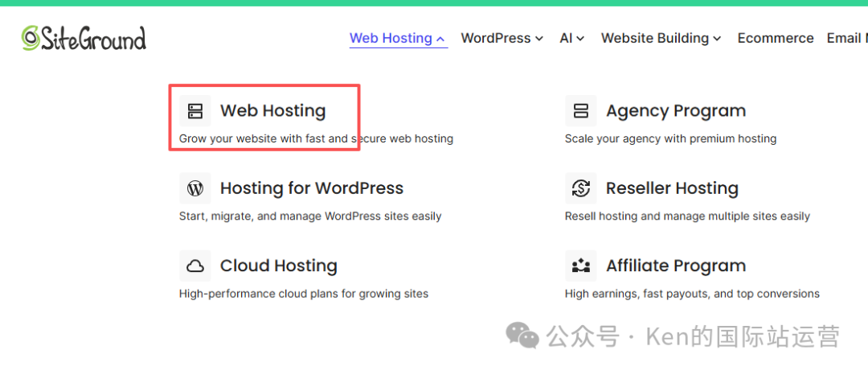Expand the Website Building nav chevron
The image size is (868, 371).
717,39
